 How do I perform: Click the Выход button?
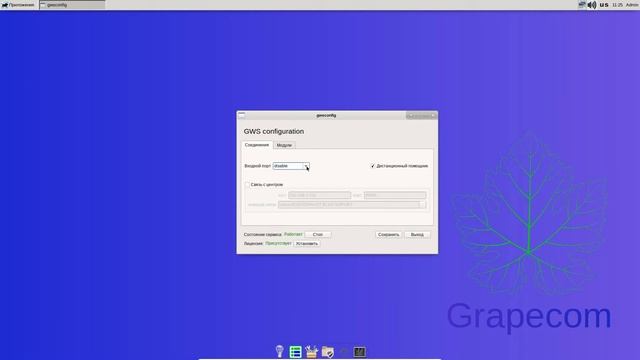pos(417,234)
